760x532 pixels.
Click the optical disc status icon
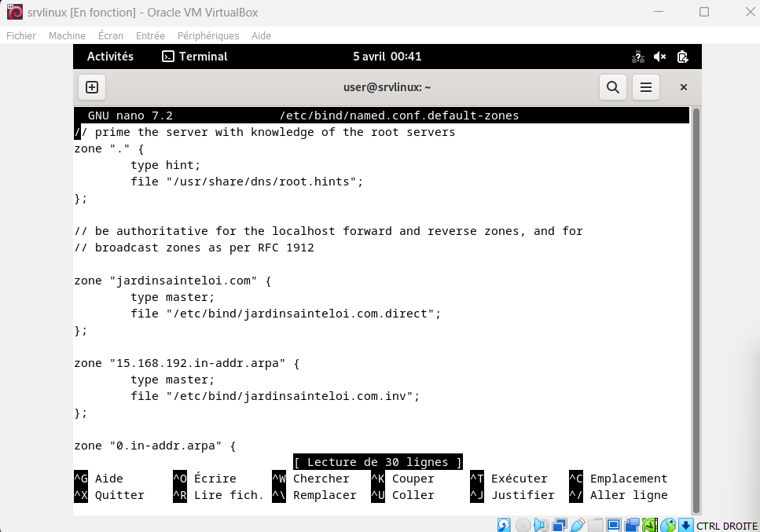tap(523, 525)
